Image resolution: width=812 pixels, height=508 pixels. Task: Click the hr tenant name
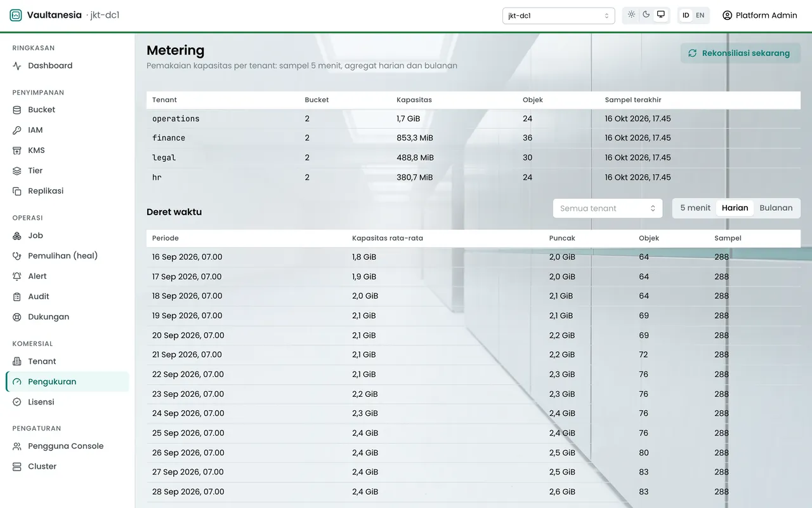[x=157, y=177]
